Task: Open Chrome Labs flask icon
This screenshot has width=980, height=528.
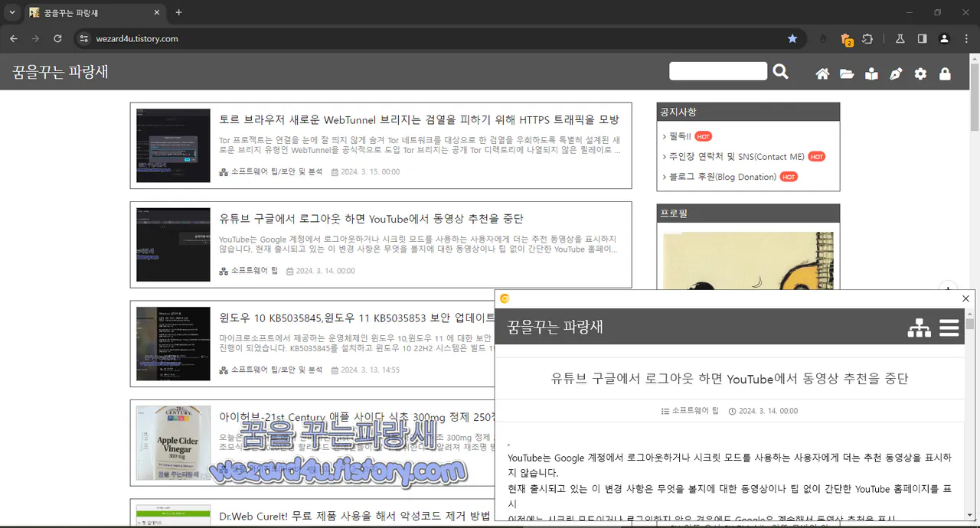Action: [x=900, y=38]
